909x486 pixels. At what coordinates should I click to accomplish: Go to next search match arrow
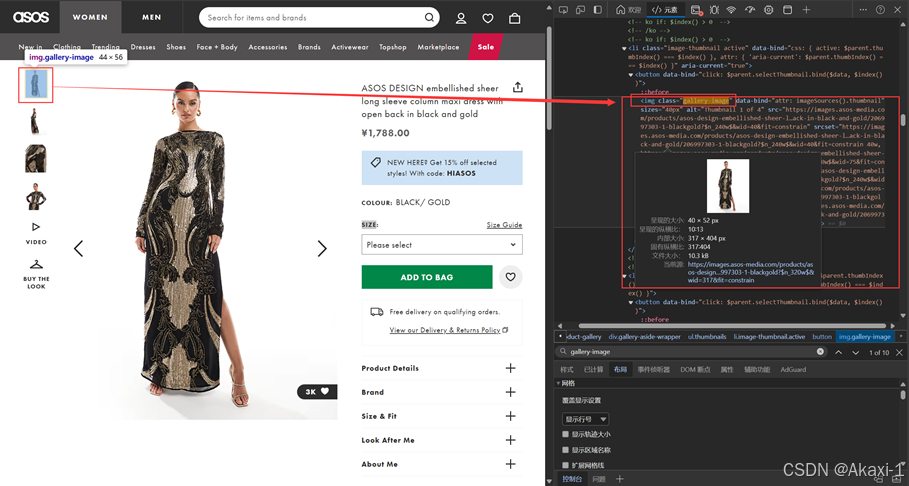(x=856, y=352)
